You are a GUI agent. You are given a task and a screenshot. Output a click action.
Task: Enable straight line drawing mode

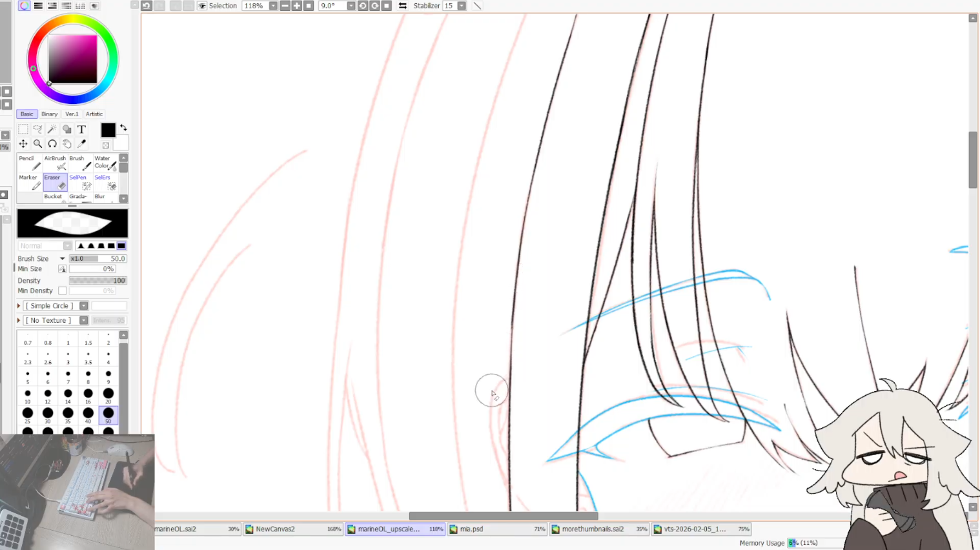tap(478, 6)
